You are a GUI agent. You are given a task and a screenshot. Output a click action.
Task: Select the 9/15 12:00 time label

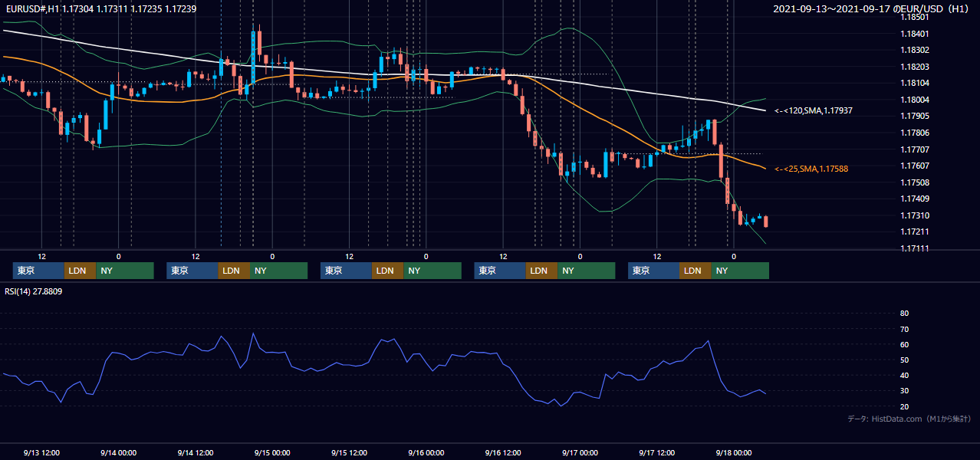click(349, 452)
